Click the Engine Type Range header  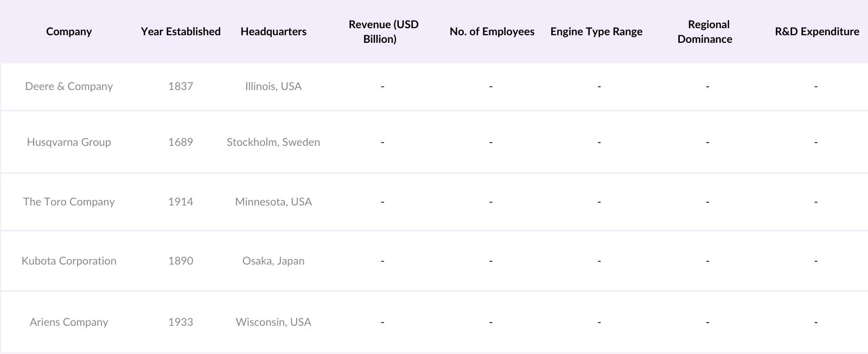pos(596,31)
